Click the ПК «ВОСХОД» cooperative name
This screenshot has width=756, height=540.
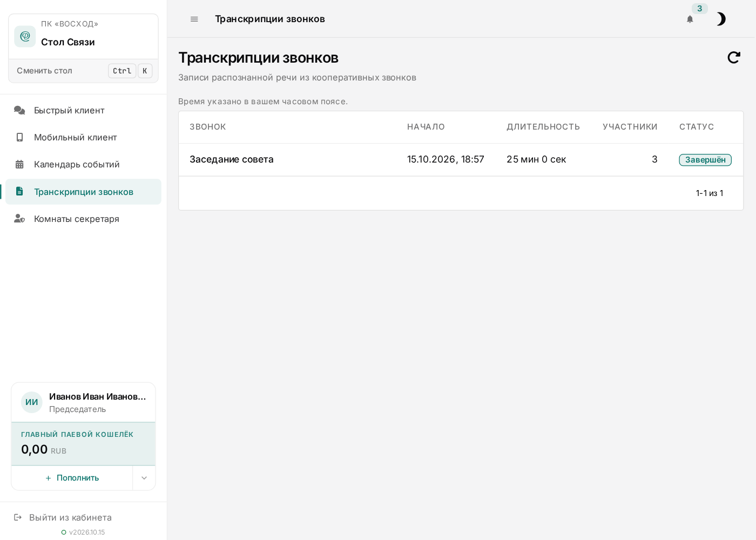point(70,24)
